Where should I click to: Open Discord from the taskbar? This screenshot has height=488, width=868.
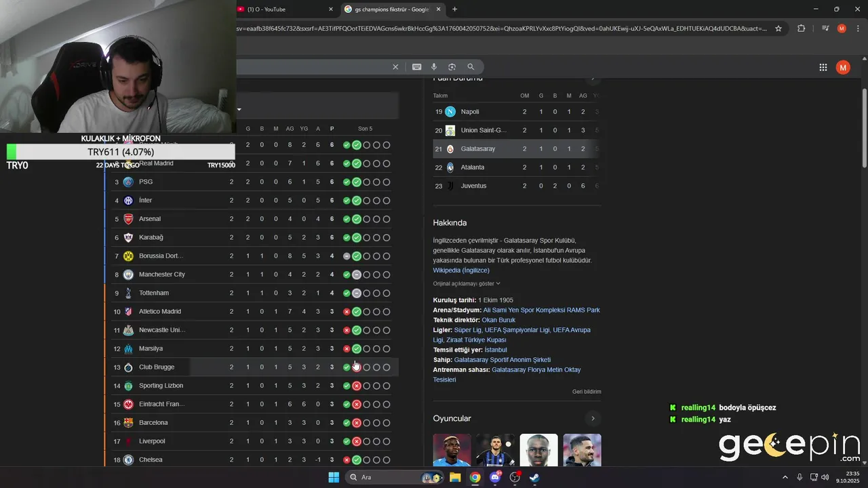[495, 477]
